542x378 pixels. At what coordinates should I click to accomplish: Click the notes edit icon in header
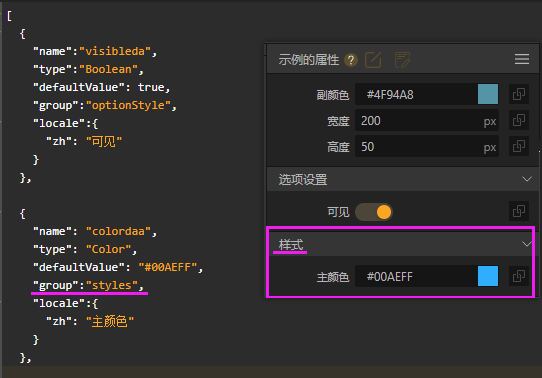[x=402, y=60]
